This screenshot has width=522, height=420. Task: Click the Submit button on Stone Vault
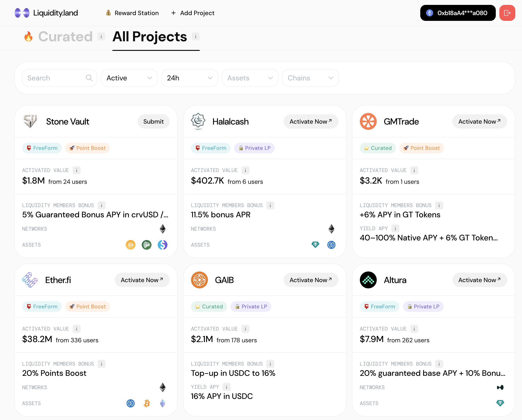(153, 121)
